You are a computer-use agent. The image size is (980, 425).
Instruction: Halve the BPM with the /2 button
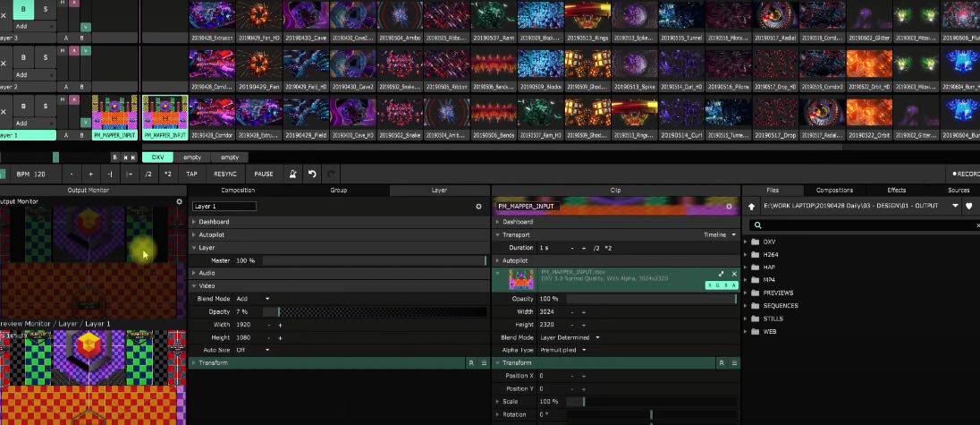148,174
